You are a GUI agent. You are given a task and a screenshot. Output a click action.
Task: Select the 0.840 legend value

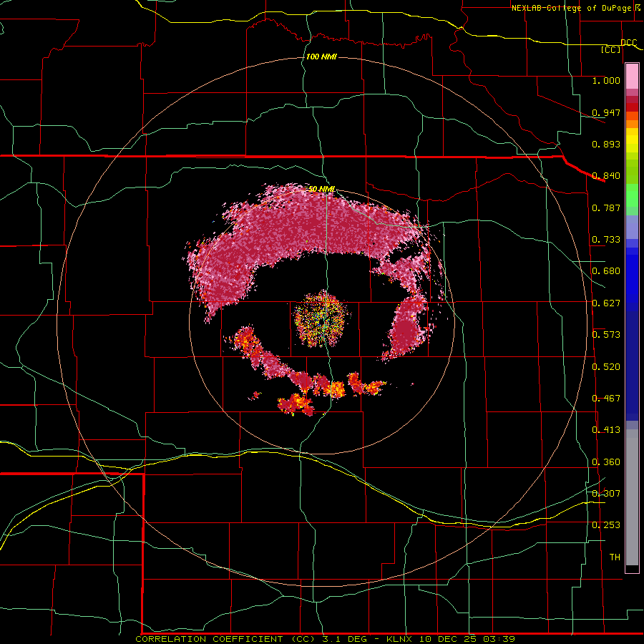(x=606, y=176)
